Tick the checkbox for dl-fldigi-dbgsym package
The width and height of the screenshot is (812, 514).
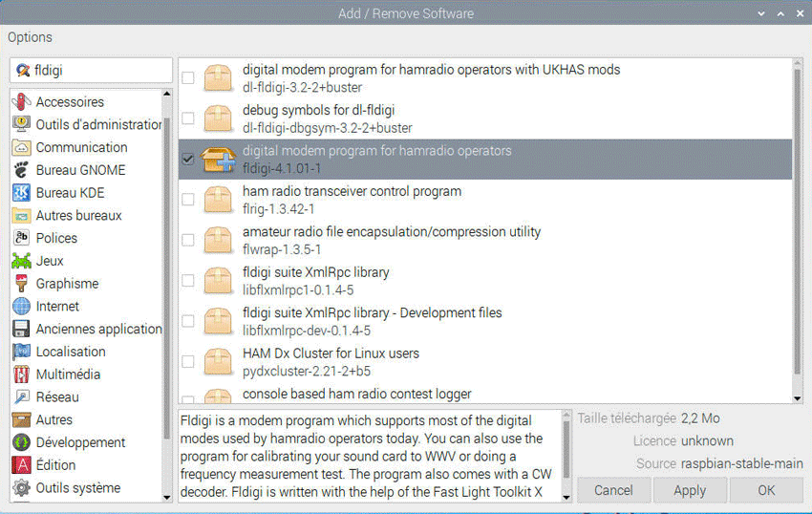188,118
